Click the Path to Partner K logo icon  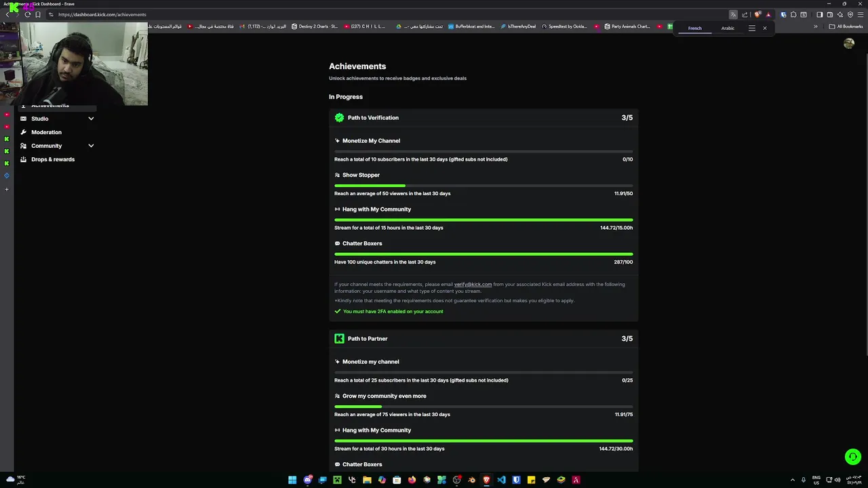click(339, 338)
